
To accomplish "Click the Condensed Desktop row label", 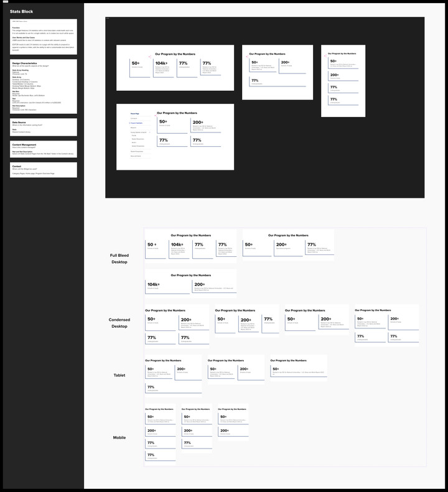I will [x=119, y=323].
